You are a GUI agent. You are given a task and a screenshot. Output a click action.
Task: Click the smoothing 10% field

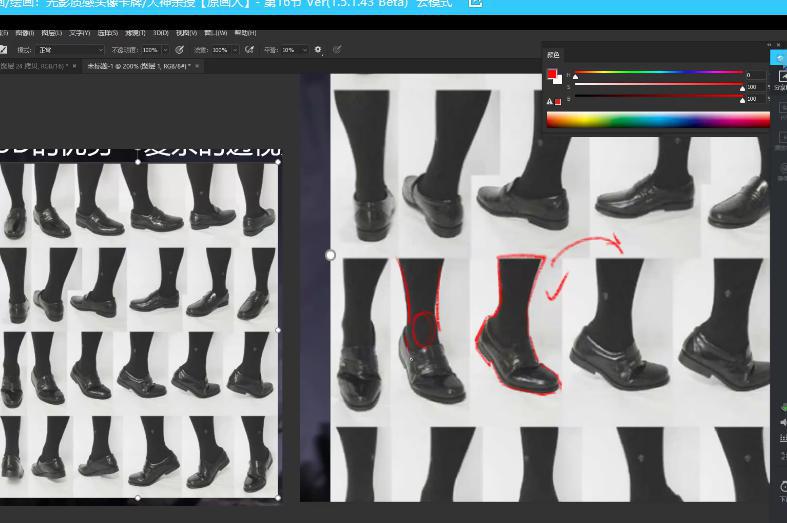coord(290,50)
